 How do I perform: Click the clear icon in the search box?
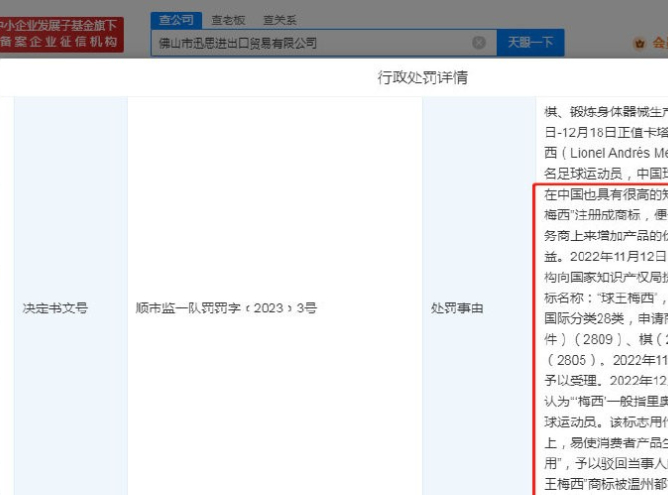[478, 43]
